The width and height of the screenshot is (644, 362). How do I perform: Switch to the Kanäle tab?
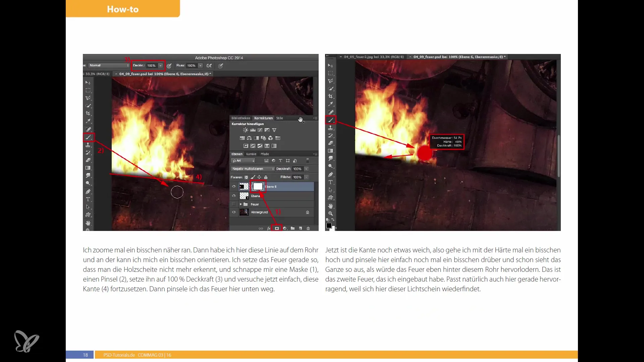251,154
